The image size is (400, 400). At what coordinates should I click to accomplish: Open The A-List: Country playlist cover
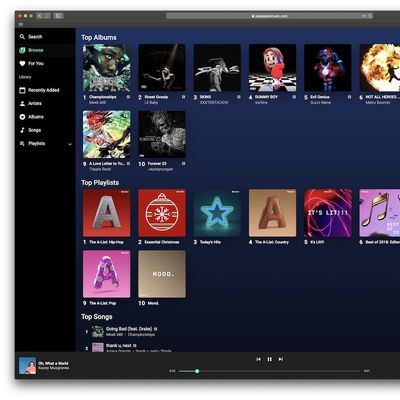pyautogui.click(x=272, y=213)
